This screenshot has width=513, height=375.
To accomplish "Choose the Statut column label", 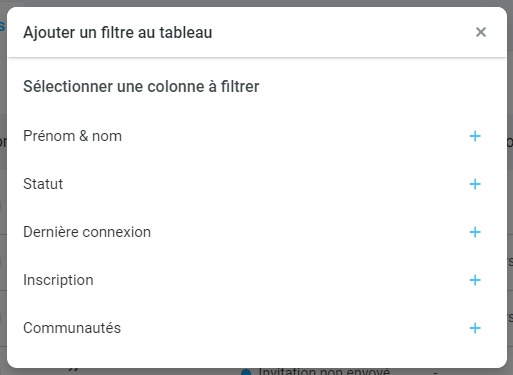I will pyautogui.click(x=43, y=184).
